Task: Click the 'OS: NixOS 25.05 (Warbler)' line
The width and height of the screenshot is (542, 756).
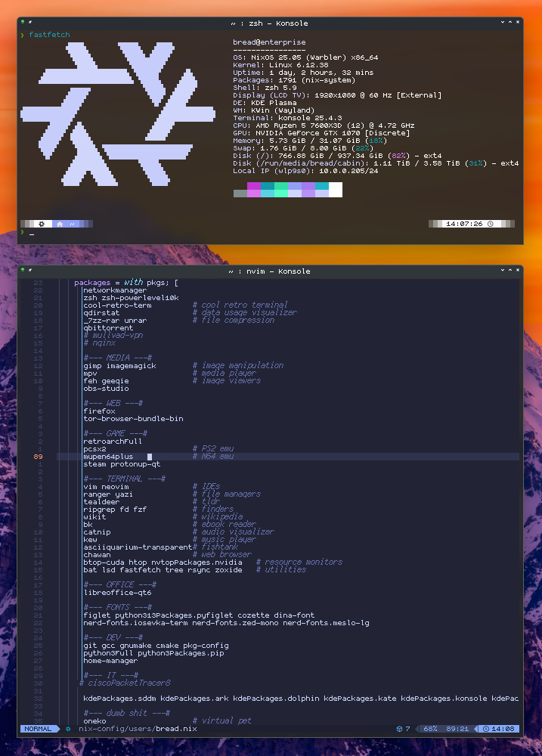Action: [x=305, y=57]
